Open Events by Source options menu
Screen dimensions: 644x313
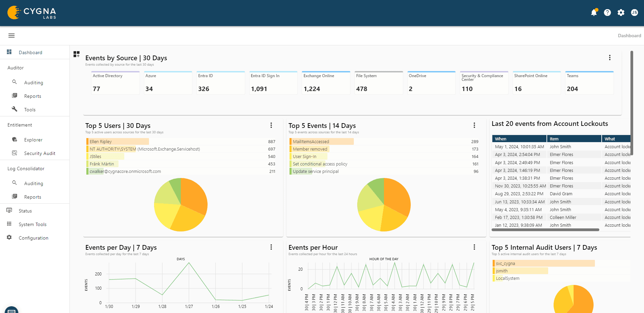point(610,58)
